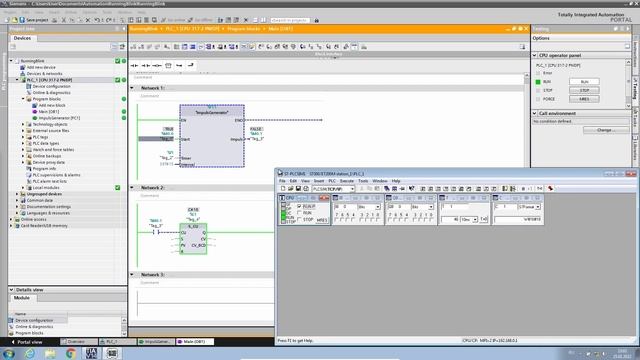Open the Execute menu in PLCSIM
This screenshot has width=640, height=360.
(x=347, y=181)
